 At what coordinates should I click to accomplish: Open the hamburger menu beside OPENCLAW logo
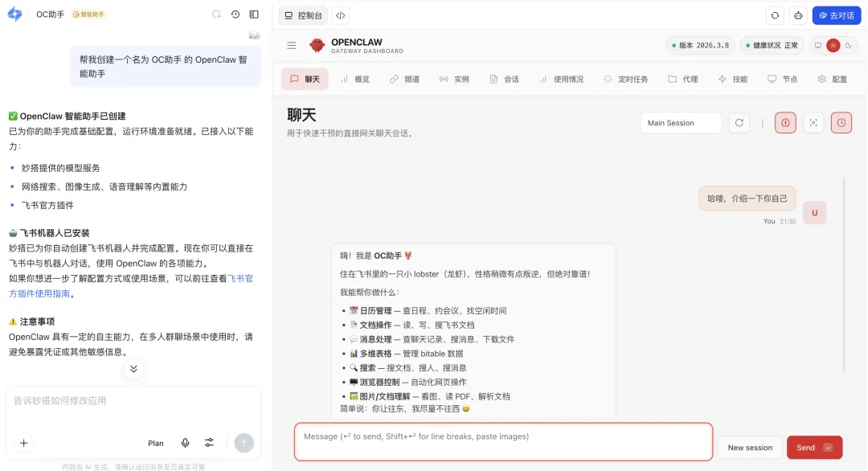point(292,45)
